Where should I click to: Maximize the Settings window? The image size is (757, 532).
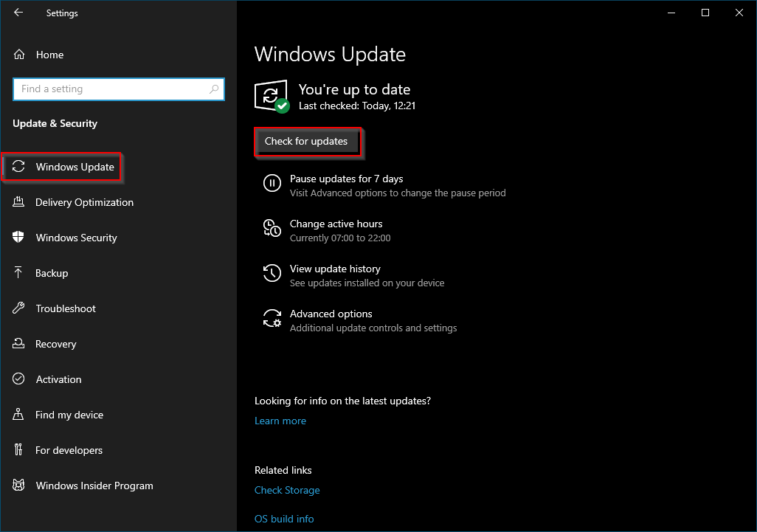coord(705,13)
